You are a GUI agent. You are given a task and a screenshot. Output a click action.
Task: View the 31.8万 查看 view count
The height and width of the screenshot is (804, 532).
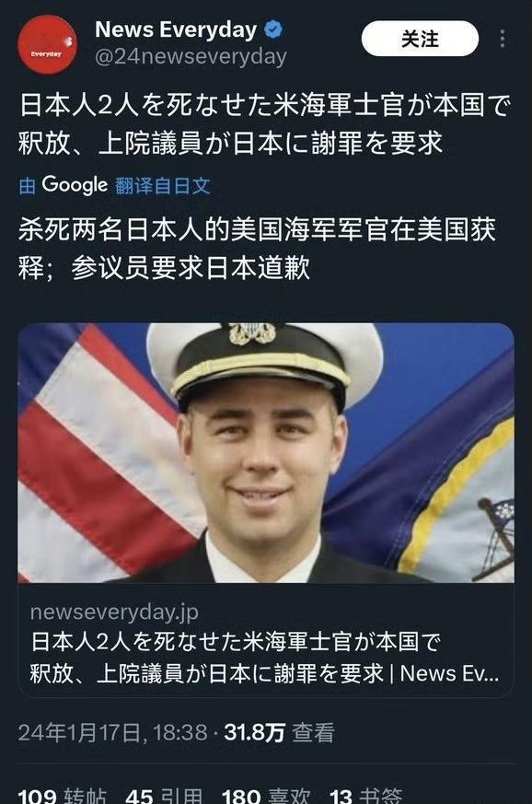pyautogui.click(x=279, y=732)
